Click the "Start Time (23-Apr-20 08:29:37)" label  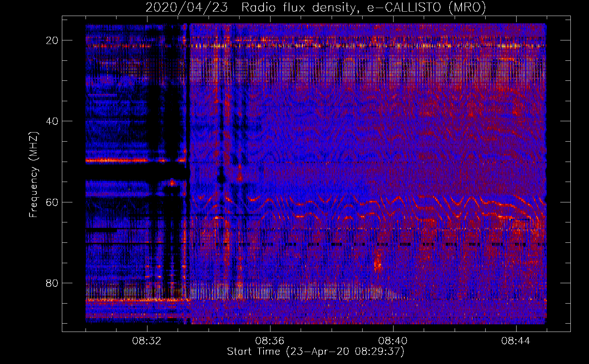pos(316,352)
